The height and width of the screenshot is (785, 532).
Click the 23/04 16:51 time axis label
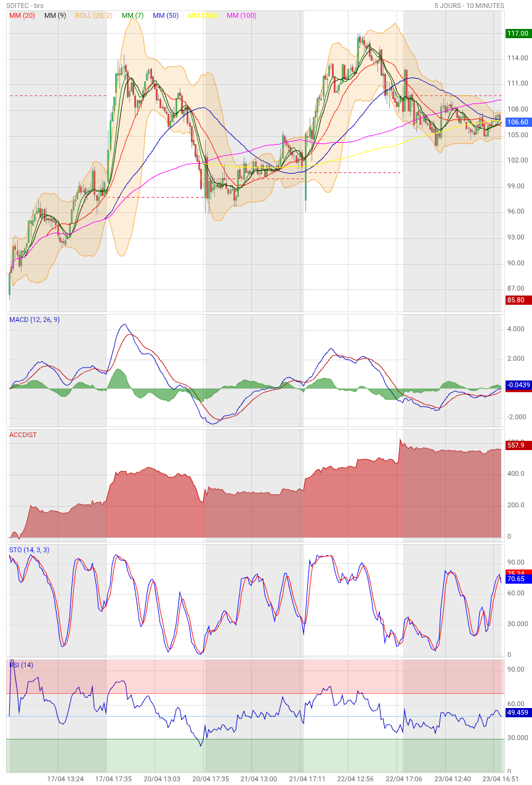[500, 779]
